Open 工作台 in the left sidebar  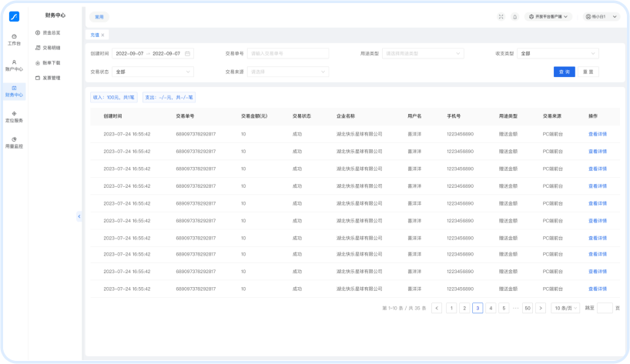[14, 40]
